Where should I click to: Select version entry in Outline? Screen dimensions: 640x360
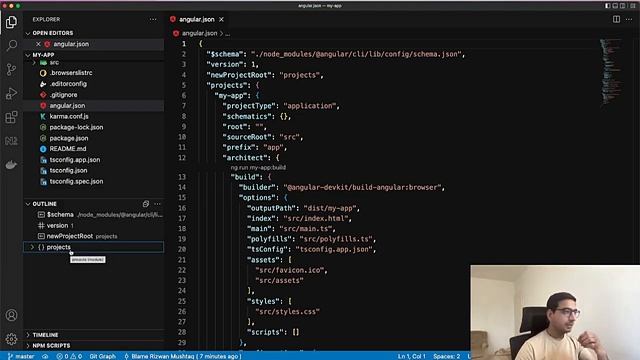tap(94, 225)
